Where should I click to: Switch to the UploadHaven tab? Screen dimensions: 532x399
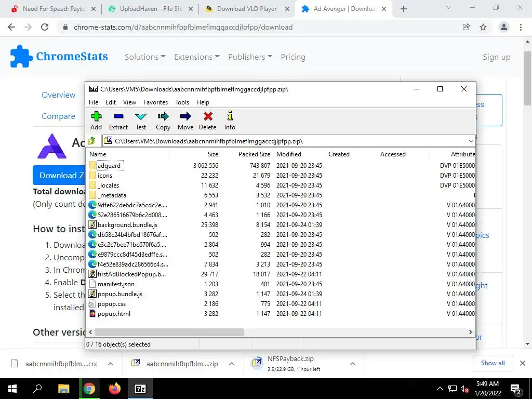(x=151, y=9)
